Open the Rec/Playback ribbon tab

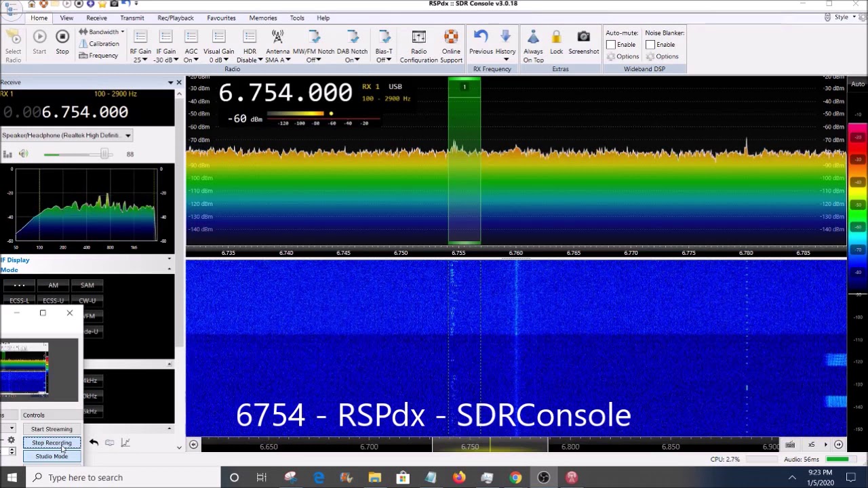176,18
